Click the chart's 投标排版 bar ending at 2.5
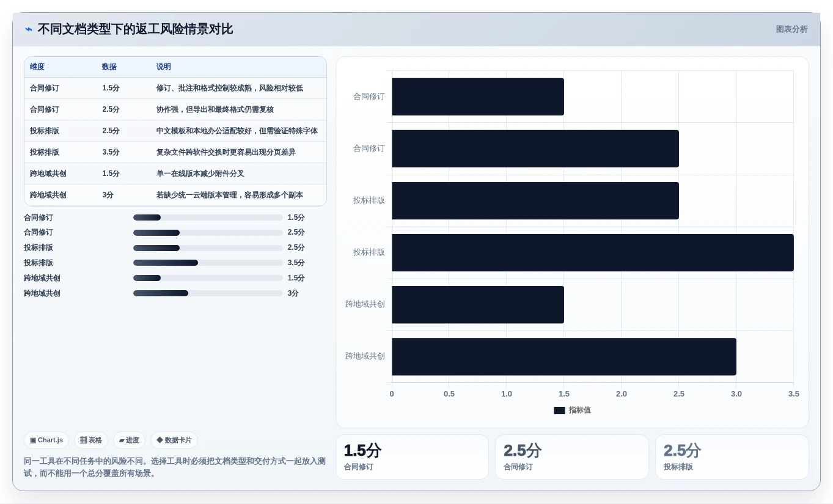This screenshot has width=833, height=504. coord(535,200)
